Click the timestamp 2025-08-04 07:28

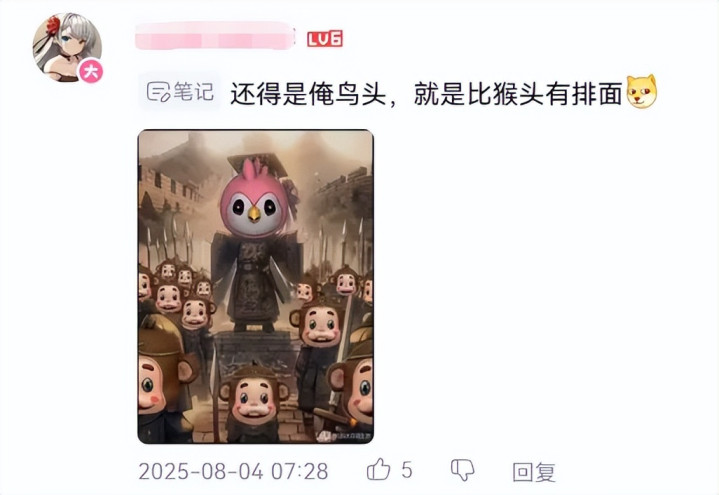coord(233,471)
